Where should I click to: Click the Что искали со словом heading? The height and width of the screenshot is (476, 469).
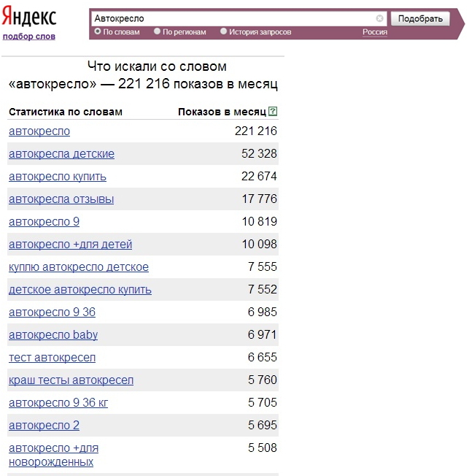pos(157,66)
